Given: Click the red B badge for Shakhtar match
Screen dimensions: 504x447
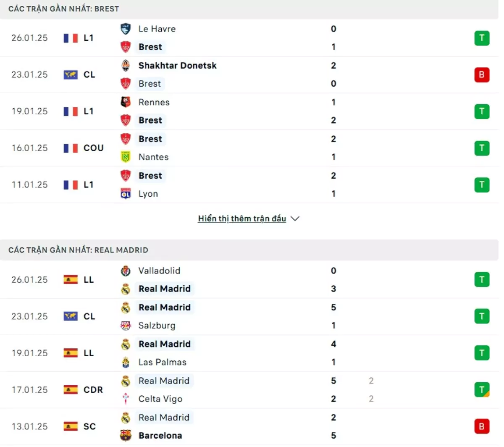Looking at the screenshot, I should point(482,75).
